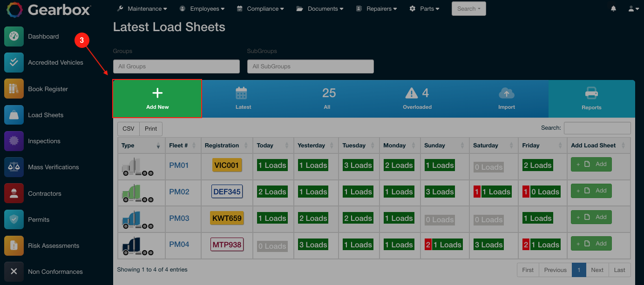Screen dimensions: 644x285
Task: Open the Dashboard from the sidebar
Action: [44, 36]
